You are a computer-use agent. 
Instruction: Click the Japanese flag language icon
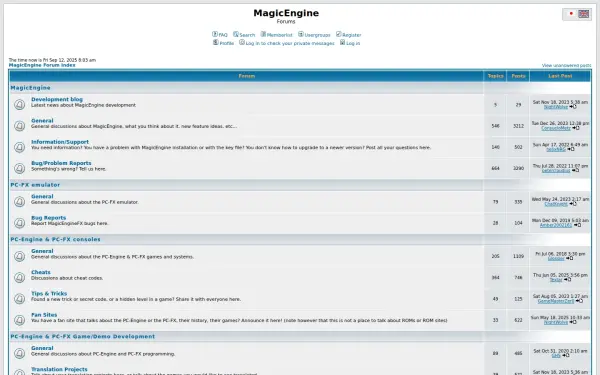tap(571, 14)
